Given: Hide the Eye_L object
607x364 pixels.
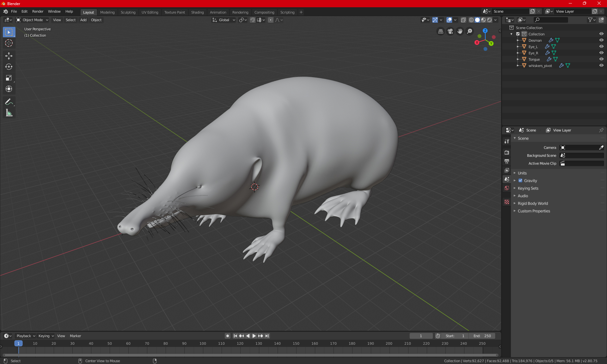Looking at the screenshot, I should click(x=601, y=46).
